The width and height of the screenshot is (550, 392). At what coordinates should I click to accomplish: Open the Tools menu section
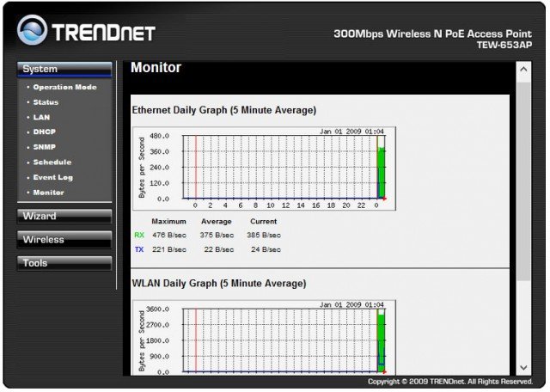64,263
